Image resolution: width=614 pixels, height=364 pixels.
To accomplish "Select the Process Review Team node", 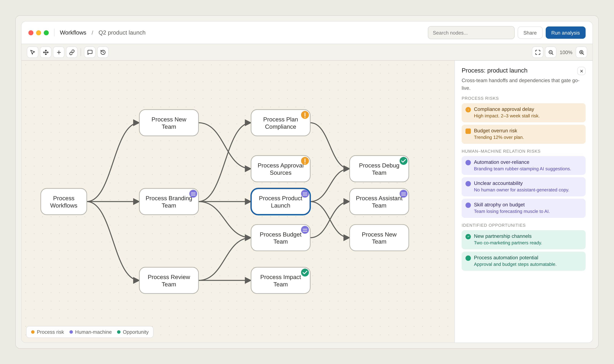I will (x=169, y=280).
